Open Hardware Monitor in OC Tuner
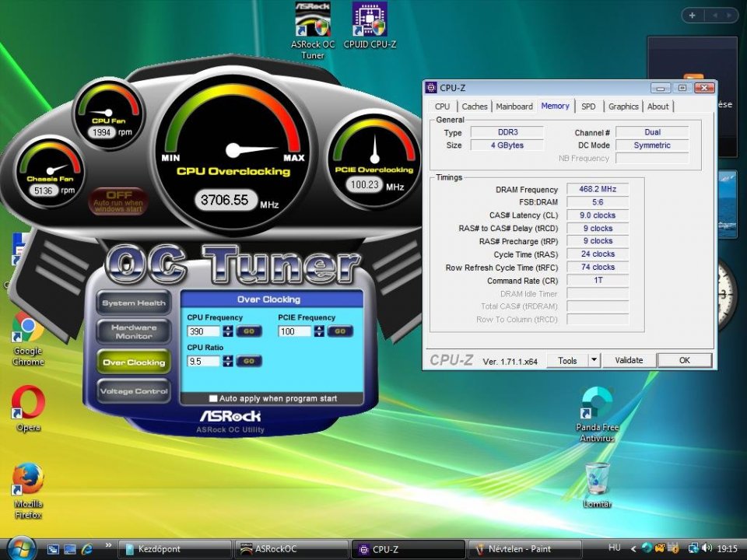This screenshot has height=560, width=747. [134, 331]
